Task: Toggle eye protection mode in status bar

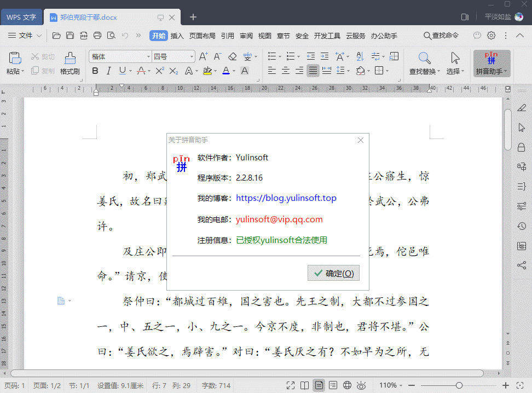Action: click(361, 385)
